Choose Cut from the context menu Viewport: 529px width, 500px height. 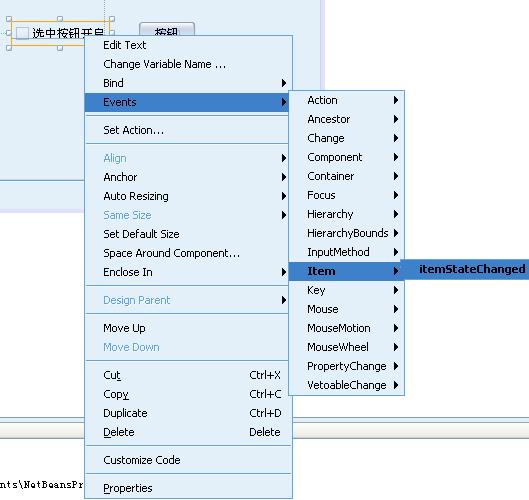pyautogui.click(x=188, y=375)
